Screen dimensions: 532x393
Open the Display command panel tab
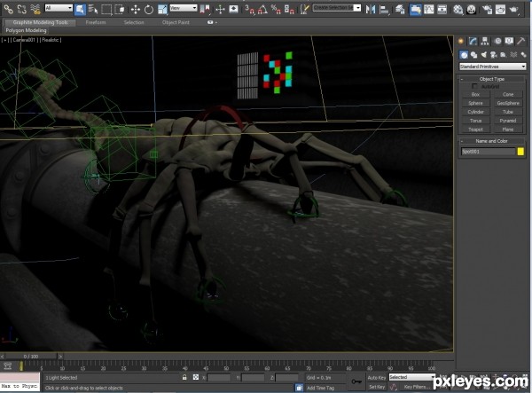click(509, 42)
